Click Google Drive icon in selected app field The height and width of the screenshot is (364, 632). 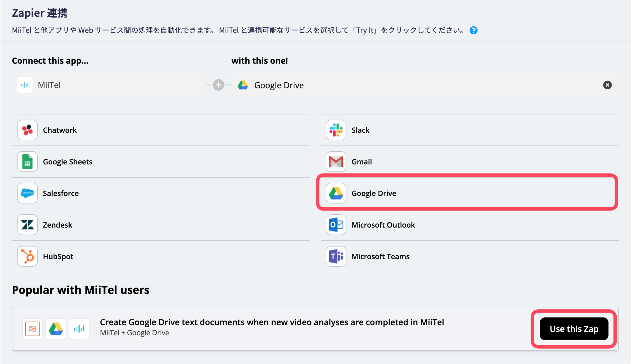pyautogui.click(x=243, y=85)
